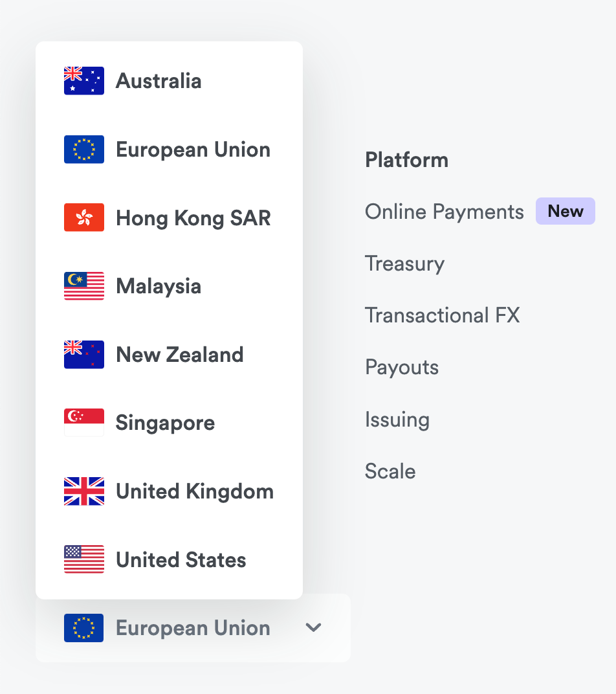Open the Issuing link
Screen dimensions: 616x694
[x=397, y=420]
